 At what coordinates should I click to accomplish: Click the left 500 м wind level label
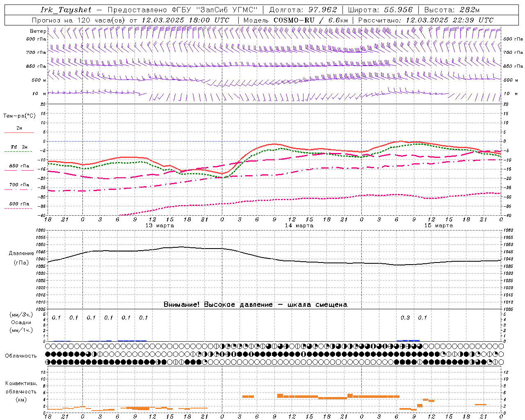click(39, 80)
